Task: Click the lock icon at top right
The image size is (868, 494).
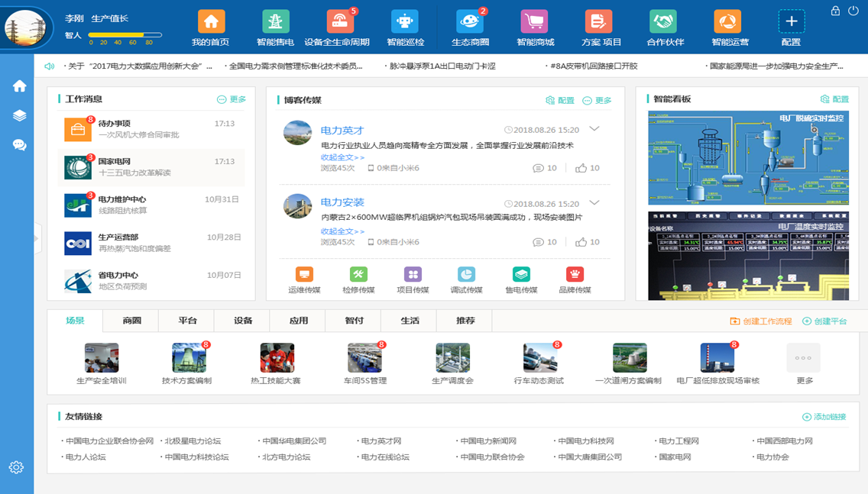Action: [x=835, y=11]
